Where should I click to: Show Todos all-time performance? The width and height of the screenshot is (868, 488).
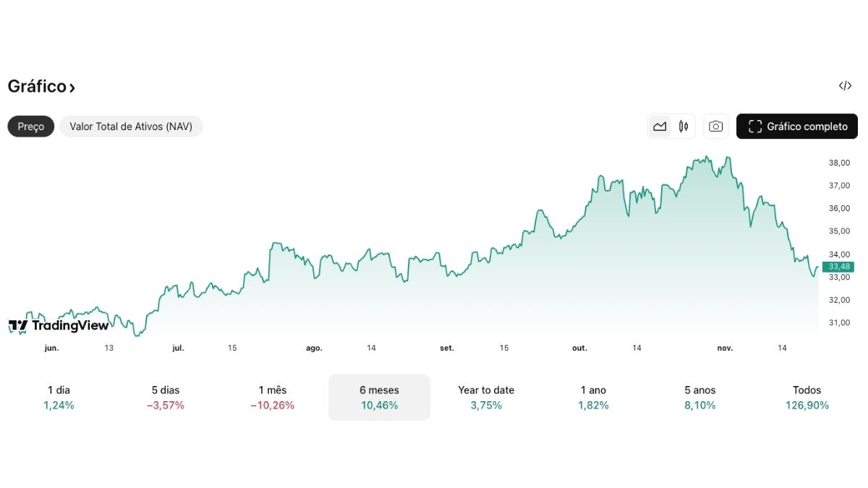807,397
